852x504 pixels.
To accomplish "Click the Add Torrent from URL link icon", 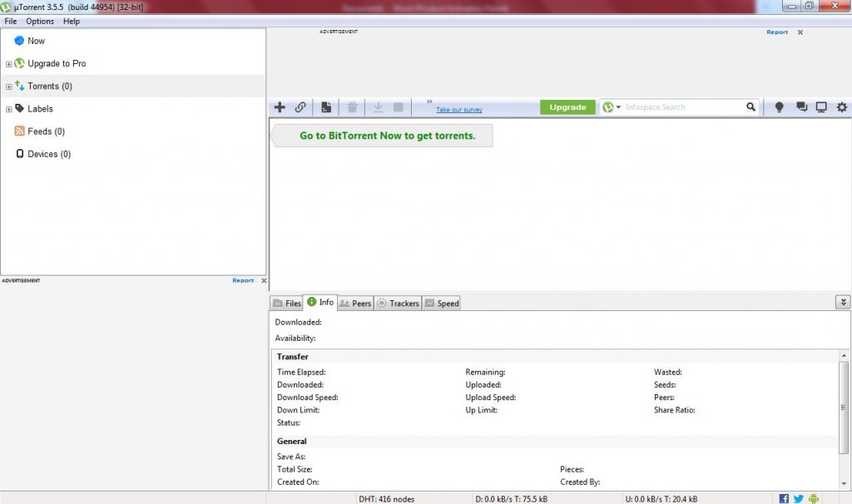I will click(300, 107).
